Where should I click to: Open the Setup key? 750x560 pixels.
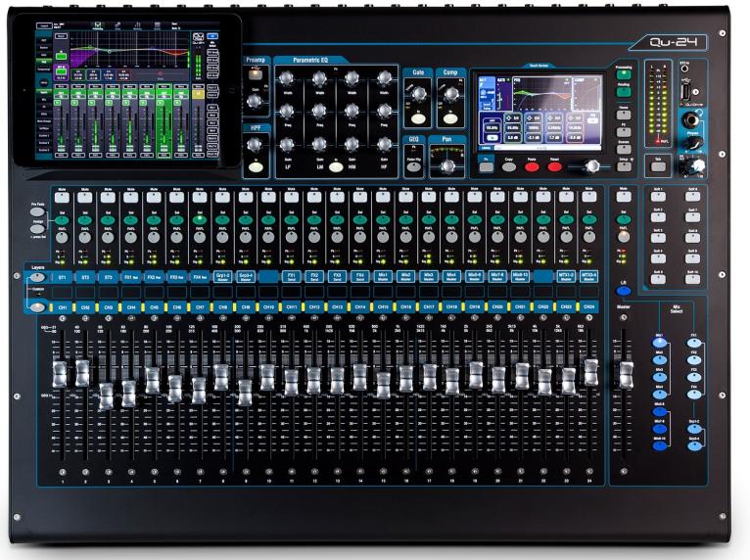click(624, 166)
